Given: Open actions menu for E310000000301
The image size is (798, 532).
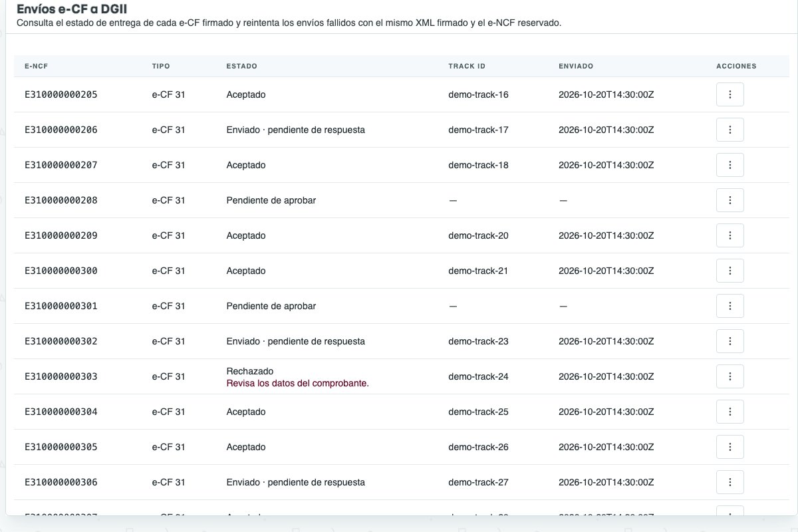Looking at the screenshot, I should [x=730, y=306].
